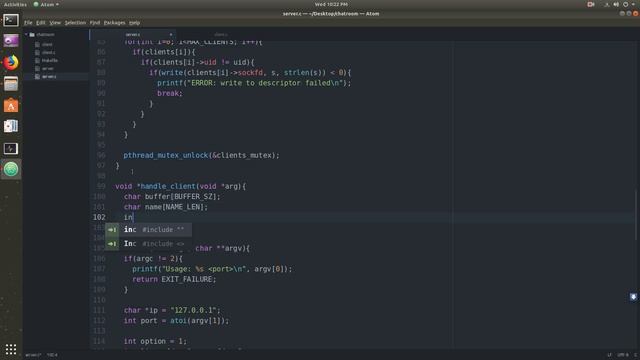Show Applications grid at dock bottom

pyautogui.click(x=11, y=349)
